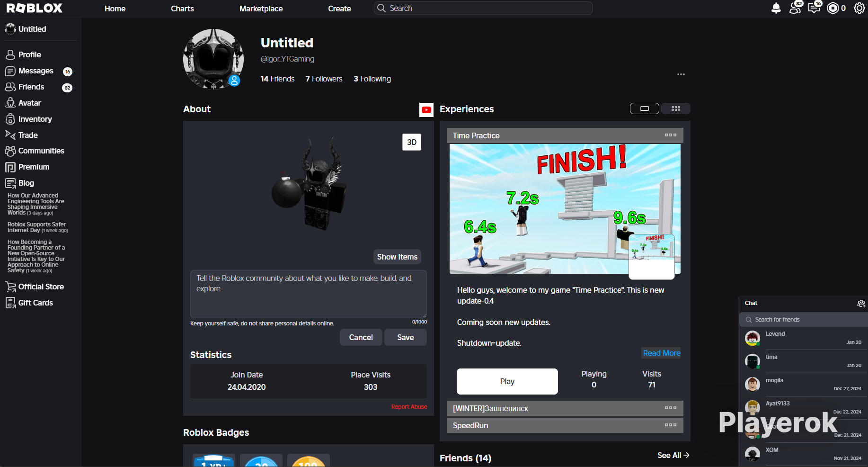Play the Time Practice experience
Image resolution: width=868 pixels, height=467 pixels.
point(507,381)
